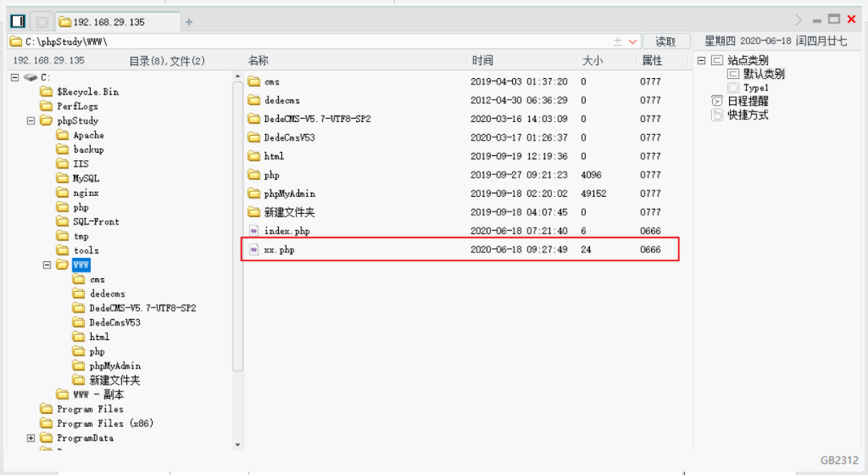Viewport: 868px width, 475px height.
Task: Click the dotted square icon beside the tab
Action: 42,23
